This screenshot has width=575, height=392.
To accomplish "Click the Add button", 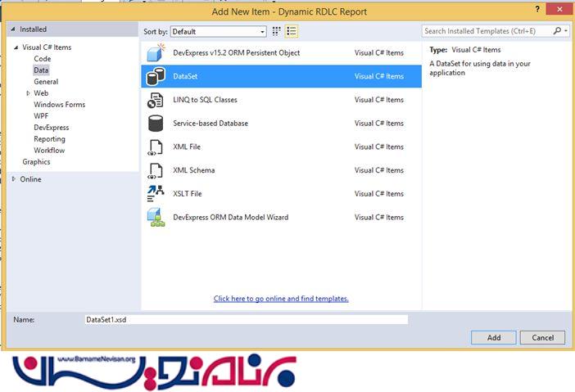I will point(493,337).
